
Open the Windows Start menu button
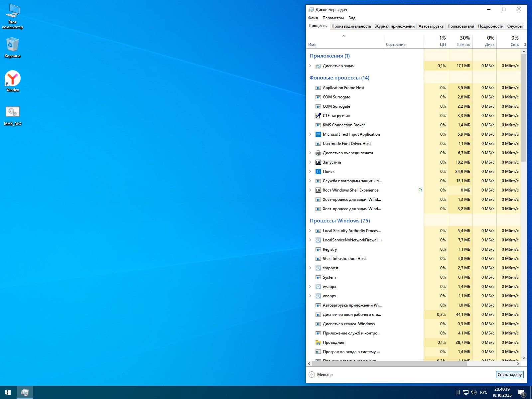[x=8, y=392]
